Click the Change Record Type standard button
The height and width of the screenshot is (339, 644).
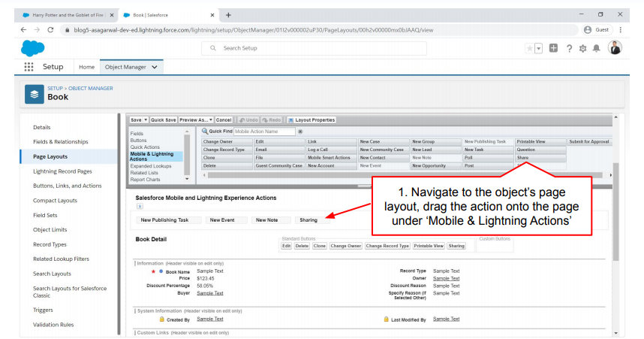(387, 246)
